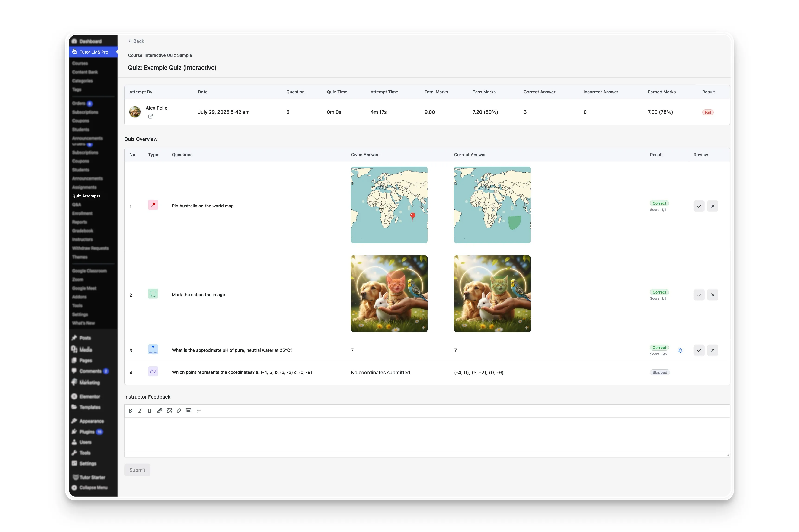Image resolution: width=799 pixels, height=532 pixels.
Task: Click Alex Felix's avatar picture
Action: 135,112
